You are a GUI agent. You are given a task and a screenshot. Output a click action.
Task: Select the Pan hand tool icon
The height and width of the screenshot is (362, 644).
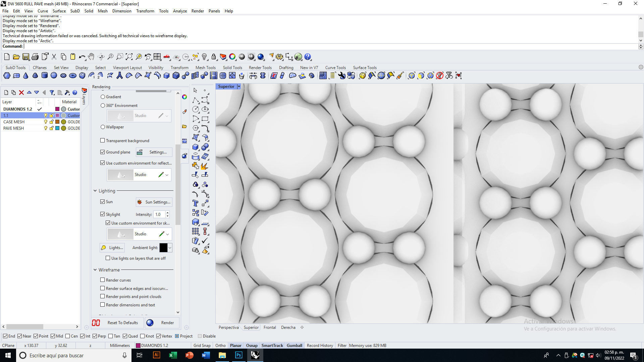[x=91, y=57]
